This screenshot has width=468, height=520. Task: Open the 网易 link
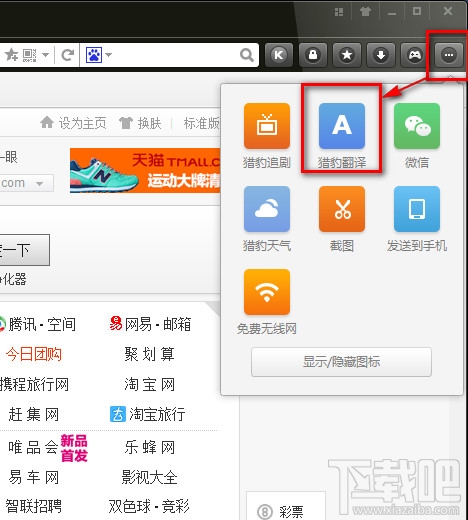(138, 324)
